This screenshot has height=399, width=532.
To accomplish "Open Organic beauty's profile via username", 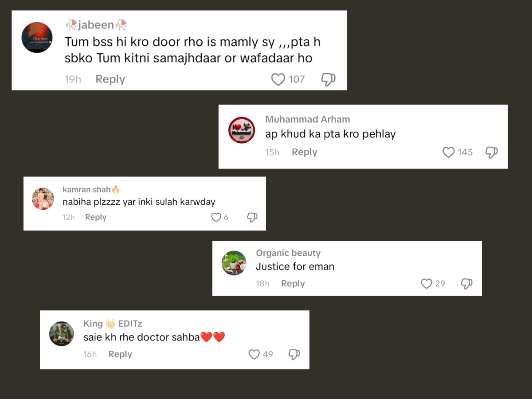I will [x=288, y=253].
